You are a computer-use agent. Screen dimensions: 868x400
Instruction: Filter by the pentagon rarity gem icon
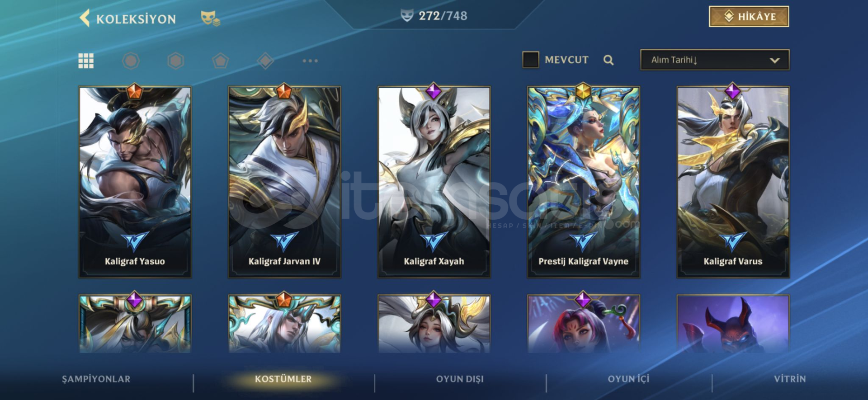(220, 61)
